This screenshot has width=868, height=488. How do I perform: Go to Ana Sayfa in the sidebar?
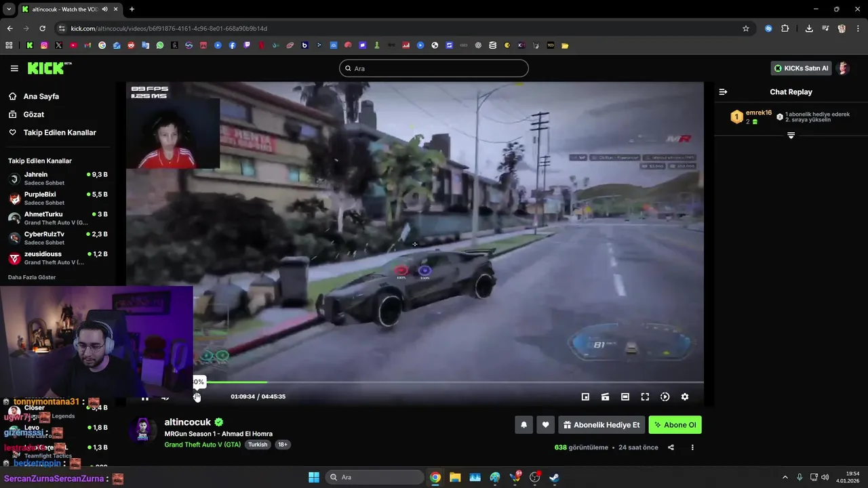coord(41,96)
